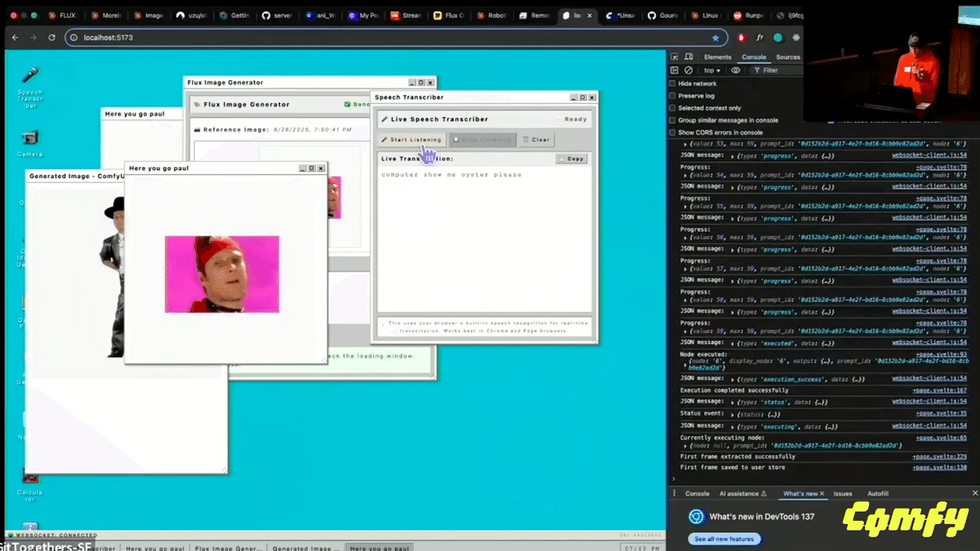
Task: Open the browser extensions puzzle icon
Action: [x=796, y=38]
